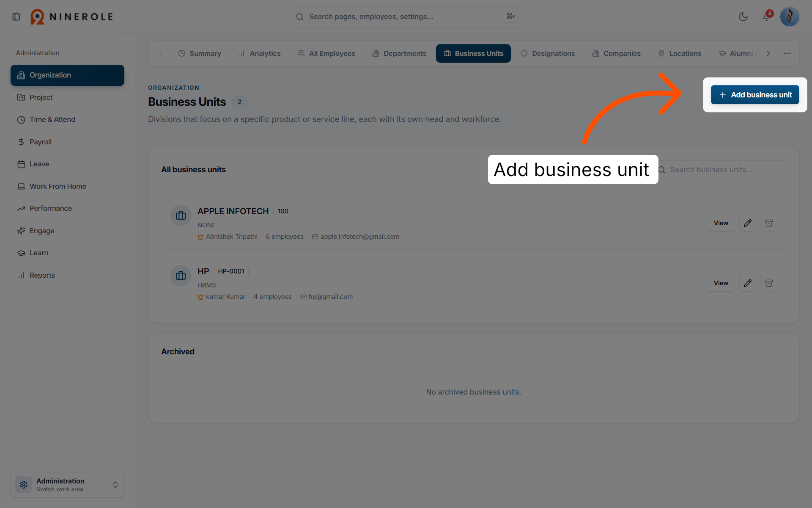This screenshot has height=508, width=812.
Task: Click the APPLE INFOTECH briefcase icon
Action: pos(181,215)
